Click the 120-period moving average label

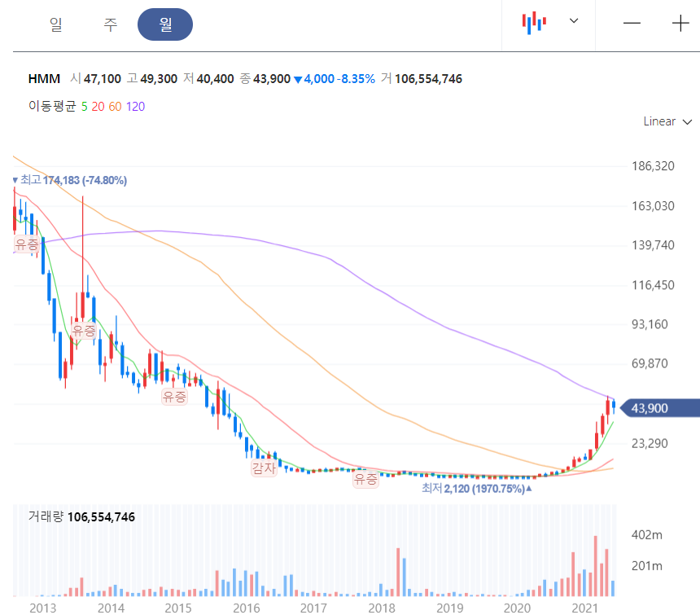135,106
